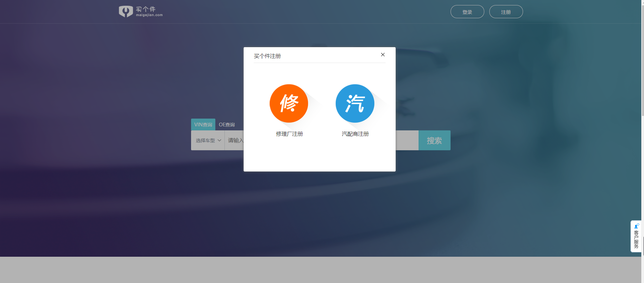This screenshot has height=283, width=644.
Task: Open the 客户服务 side widget
Action: click(x=636, y=239)
